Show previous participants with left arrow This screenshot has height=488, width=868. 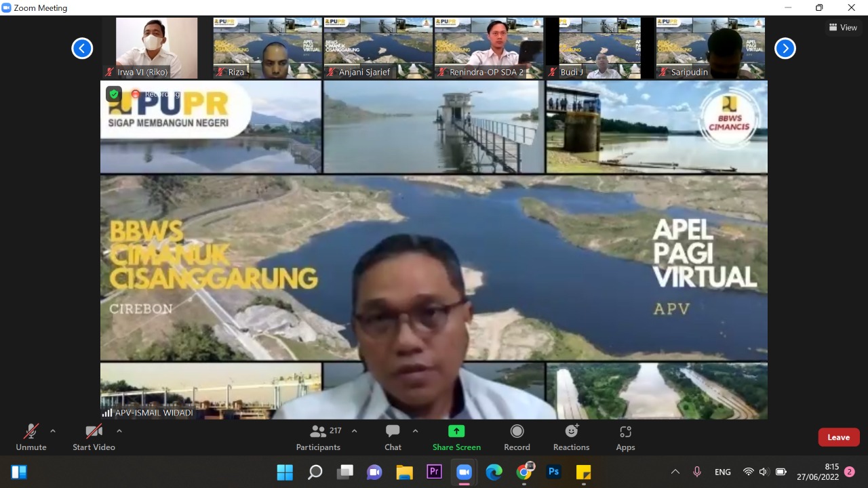click(x=82, y=48)
